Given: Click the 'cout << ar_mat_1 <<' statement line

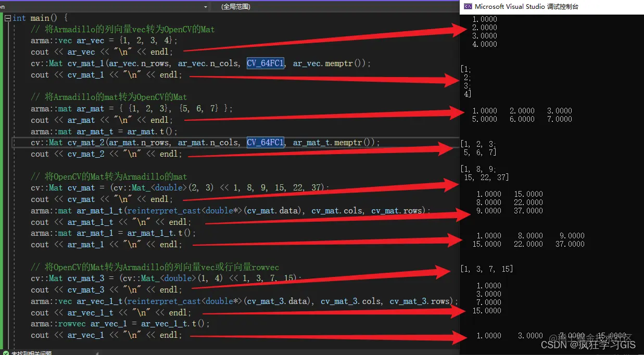Looking at the screenshot, I should (107, 245).
